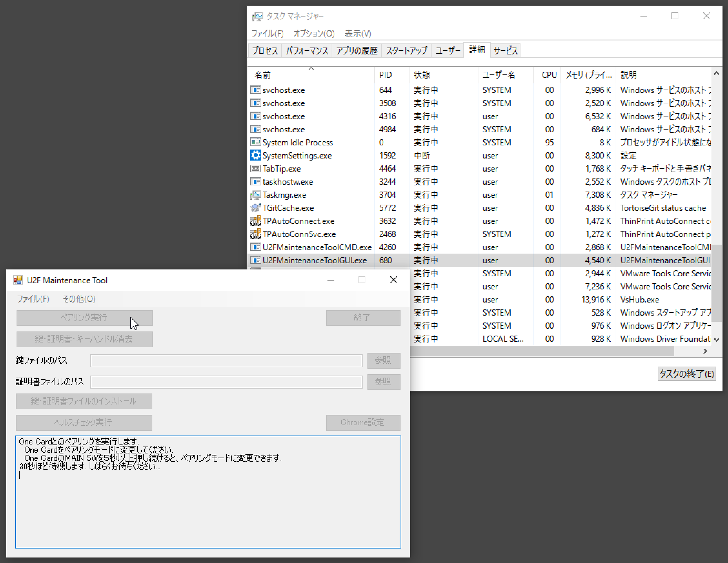Screen dimensions: 728x563
Task: Click the ヘルスチェック実行 button
Action: point(84,422)
